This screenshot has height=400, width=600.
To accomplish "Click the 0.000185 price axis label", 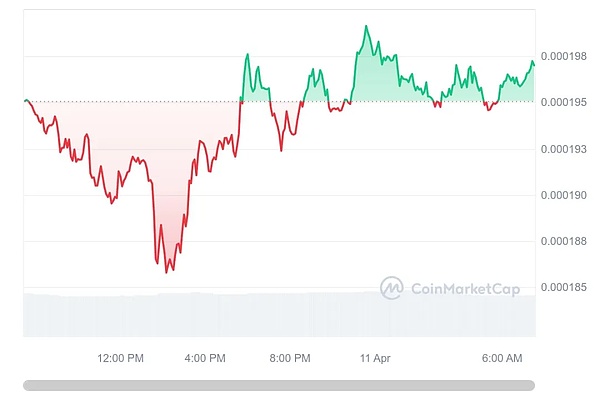I will [x=566, y=288].
